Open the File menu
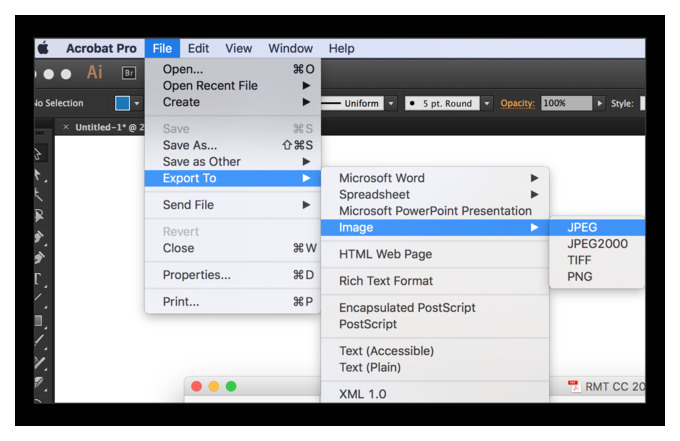 162,48
